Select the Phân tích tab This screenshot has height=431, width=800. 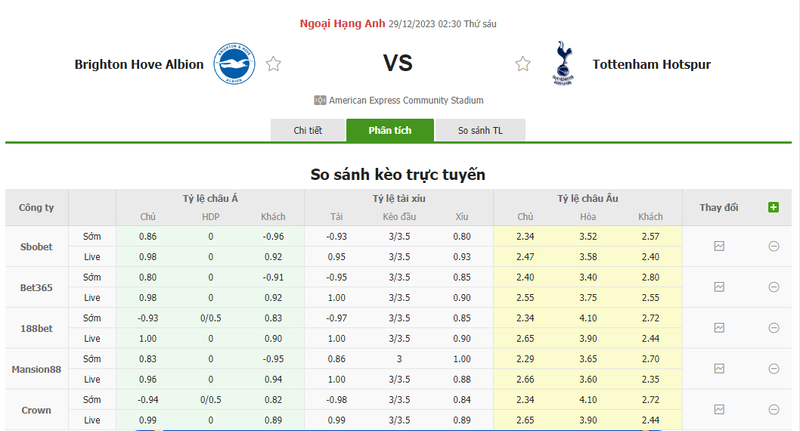pos(390,131)
